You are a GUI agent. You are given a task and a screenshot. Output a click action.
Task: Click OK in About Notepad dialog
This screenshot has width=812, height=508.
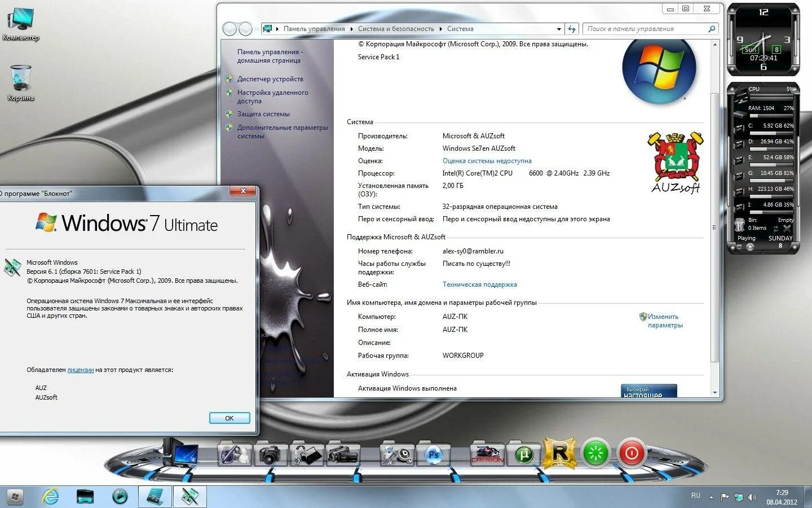coord(229,418)
